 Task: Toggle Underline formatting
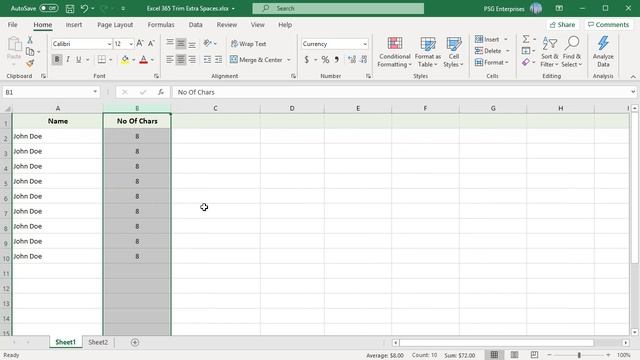78,60
